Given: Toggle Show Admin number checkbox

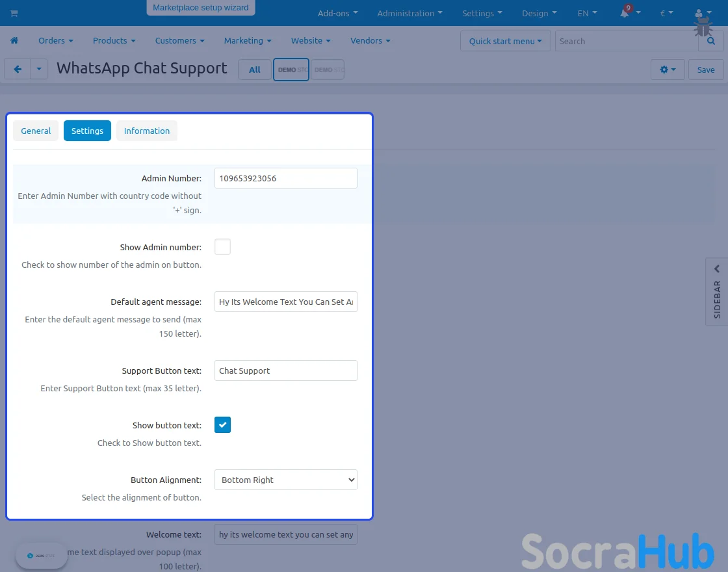Looking at the screenshot, I should [x=222, y=246].
